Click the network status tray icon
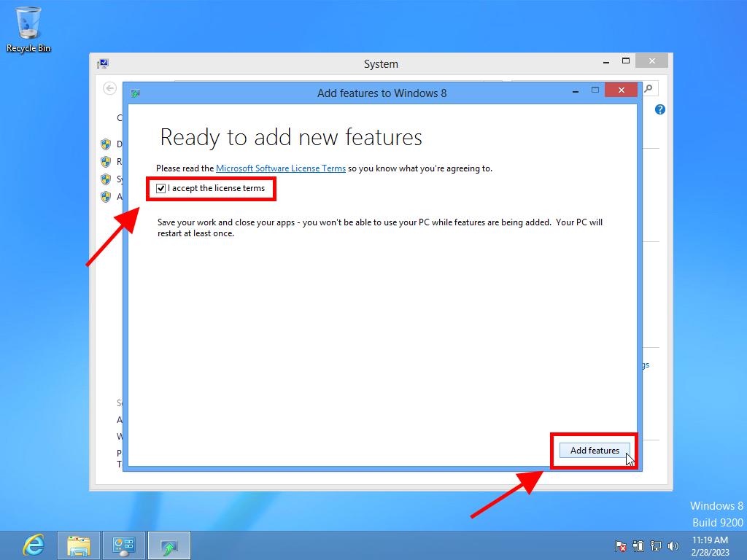747x560 pixels. click(x=656, y=545)
